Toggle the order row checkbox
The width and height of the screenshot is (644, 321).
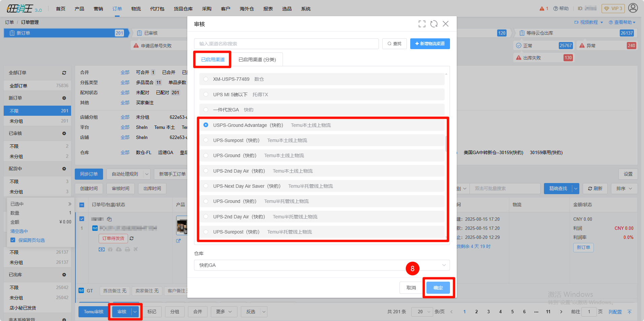pyautogui.click(x=82, y=219)
